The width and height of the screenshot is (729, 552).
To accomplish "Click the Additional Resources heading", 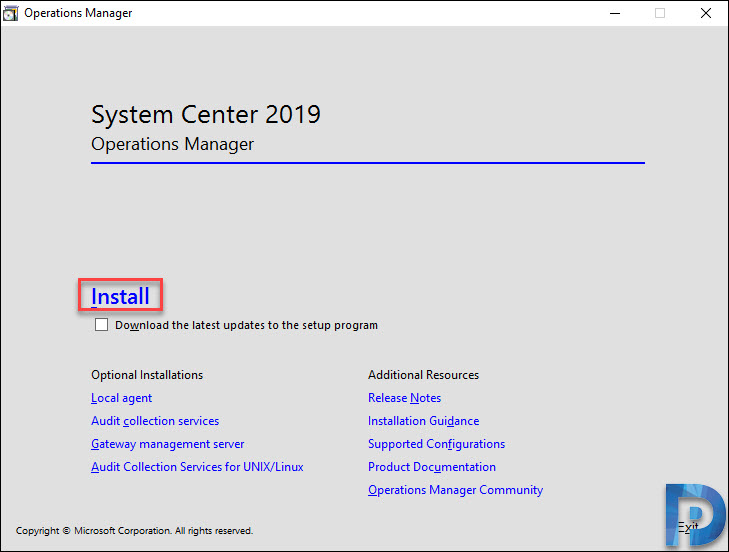I will point(424,375).
